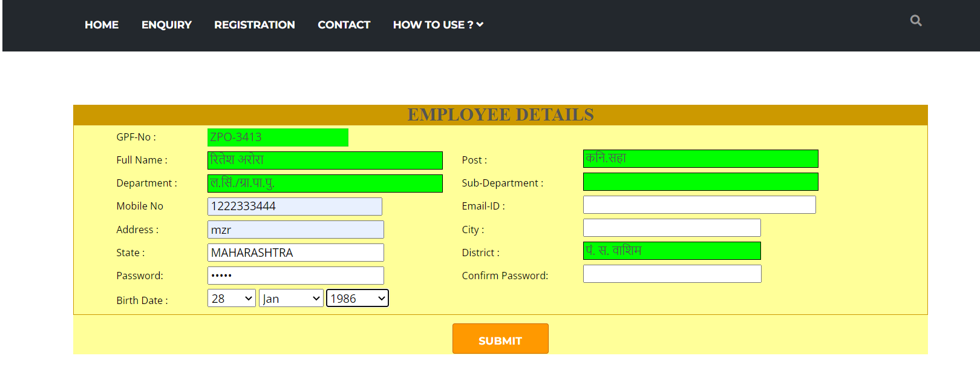This screenshot has height=367, width=980.
Task: Go to the ENQUIRY page
Action: pos(166,25)
